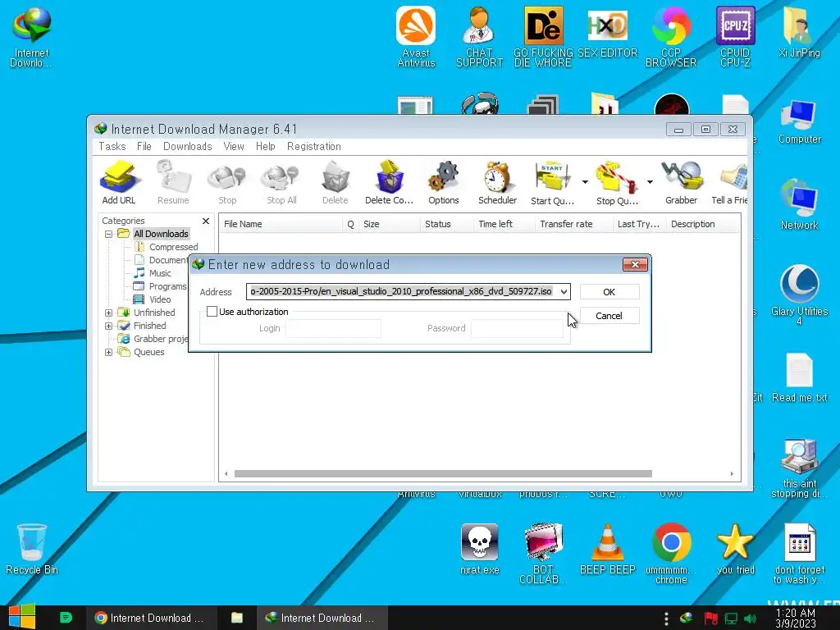Click the Transfer rate column header
Viewport: 840px width, 630px height.
tap(573, 224)
